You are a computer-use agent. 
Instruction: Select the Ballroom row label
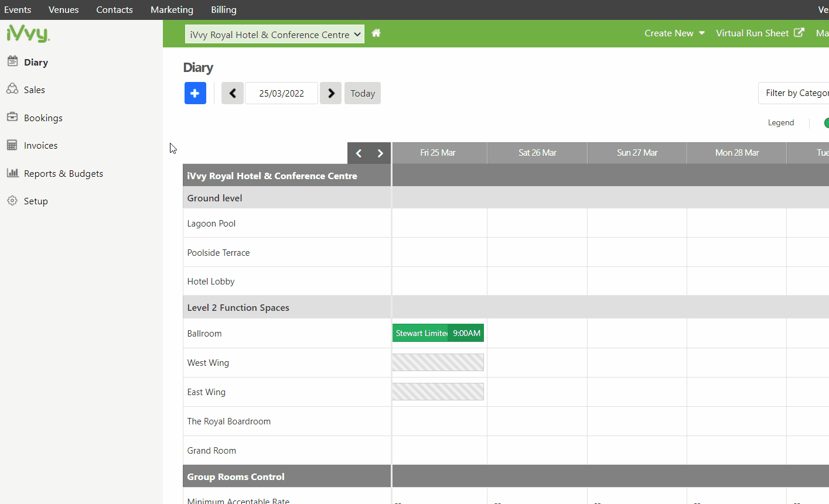pyautogui.click(x=204, y=334)
